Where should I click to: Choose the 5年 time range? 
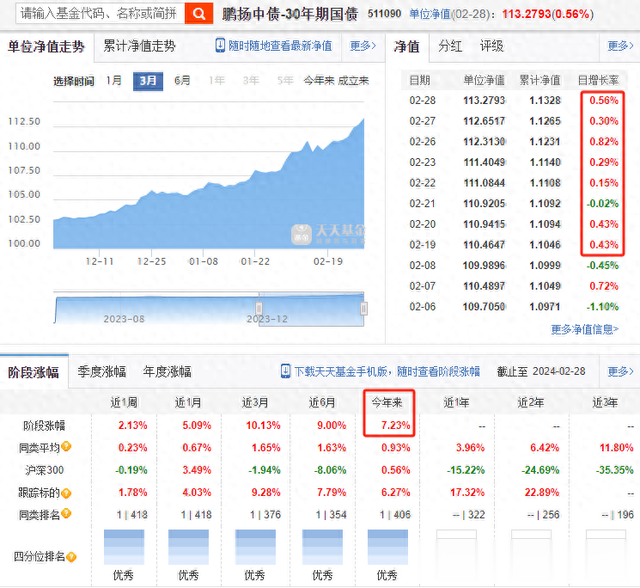pyautogui.click(x=285, y=81)
